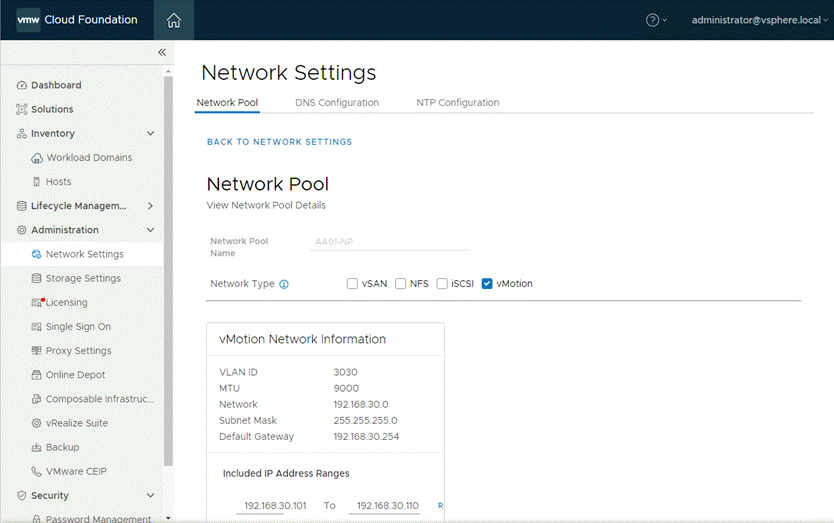This screenshot has height=523, width=834.
Task: Click the end IP field 192.168.30.110
Action: tap(387, 506)
